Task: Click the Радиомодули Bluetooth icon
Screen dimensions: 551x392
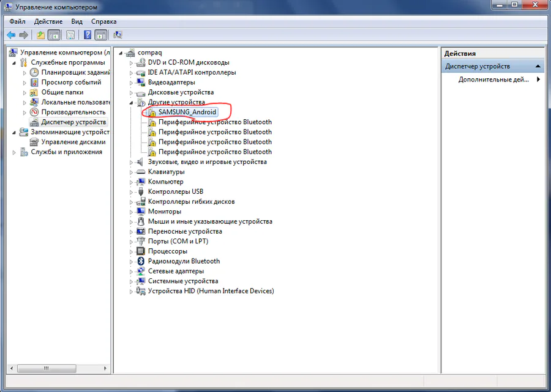Action: point(141,261)
